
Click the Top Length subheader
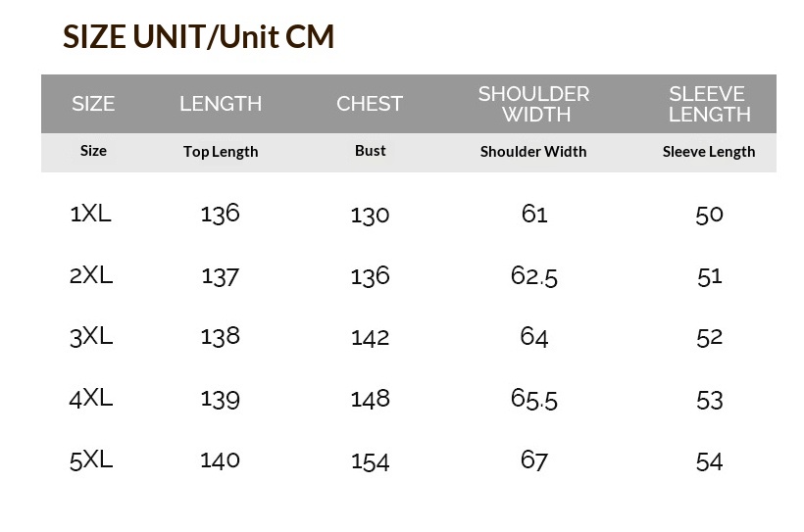[221, 152]
